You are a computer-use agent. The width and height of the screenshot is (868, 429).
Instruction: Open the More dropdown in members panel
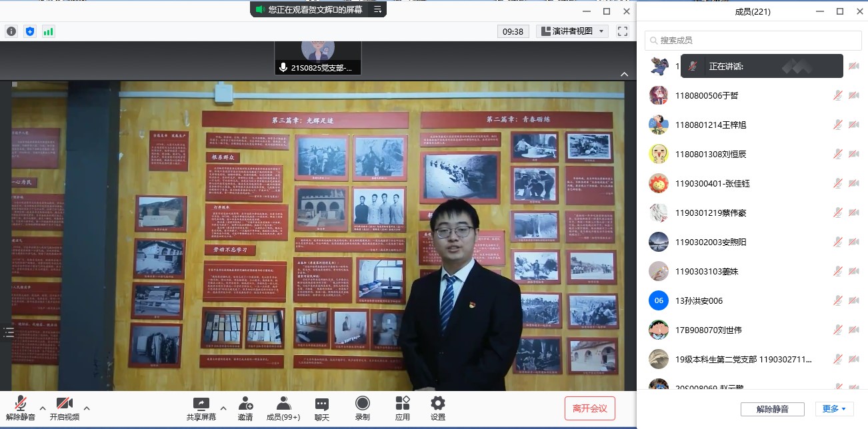coord(834,409)
